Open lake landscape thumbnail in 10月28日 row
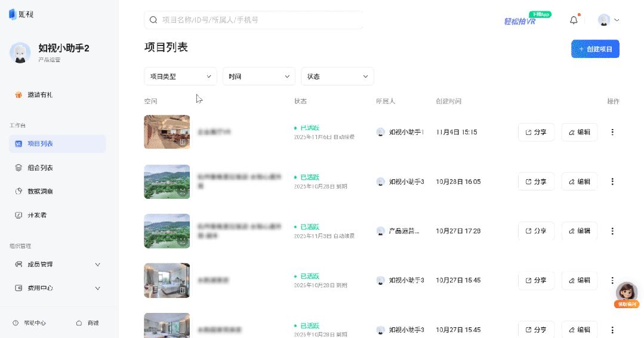Image resolution: width=644 pixels, height=338 pixels. coord(167,182)
